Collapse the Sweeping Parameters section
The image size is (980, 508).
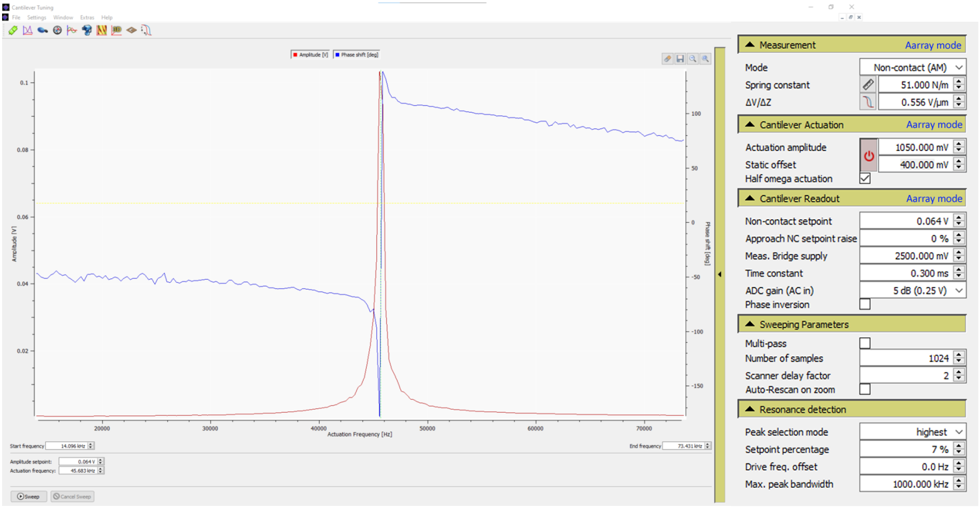coord(750,324)
